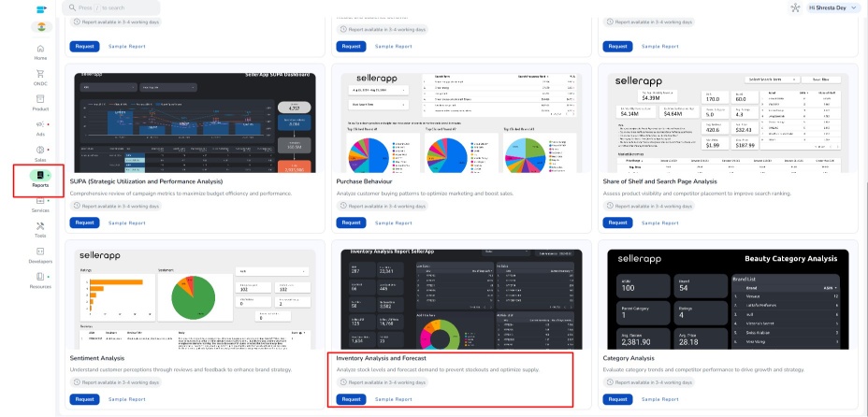Click Share of Shelf and Search Page Analysis title
This screenshot has width=868, height=417.
coord(659,181)
